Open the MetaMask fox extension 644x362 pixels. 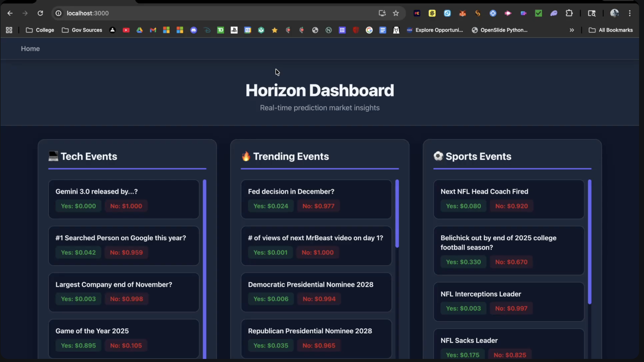point(463,13)
